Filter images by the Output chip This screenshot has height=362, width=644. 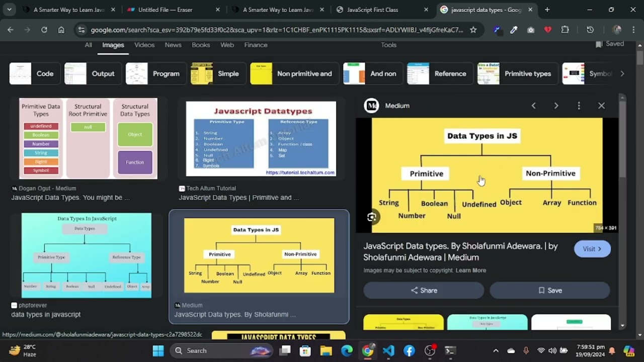click(93, 73)
